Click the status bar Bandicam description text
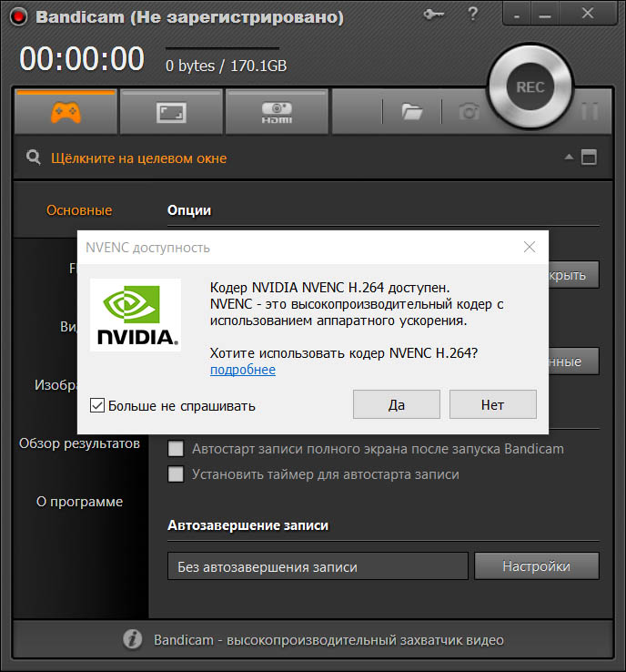 [328, 640]
